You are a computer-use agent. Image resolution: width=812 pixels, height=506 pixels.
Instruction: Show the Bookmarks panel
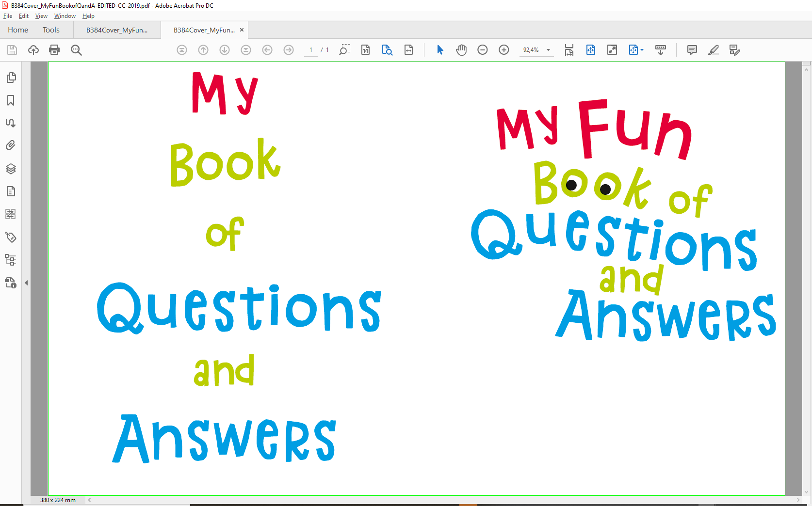[x=11, y=100]
